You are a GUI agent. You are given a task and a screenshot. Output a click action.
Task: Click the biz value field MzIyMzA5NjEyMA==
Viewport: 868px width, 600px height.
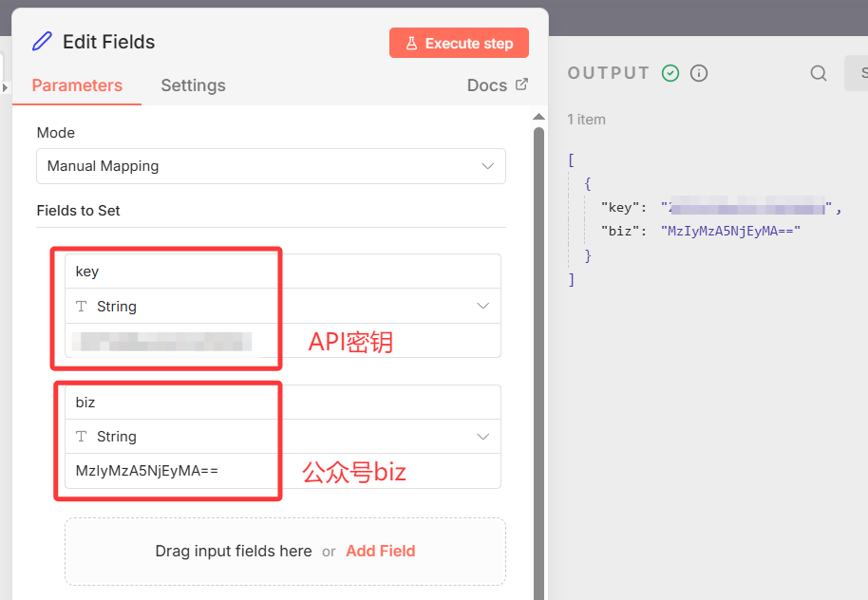click(282, 471)
